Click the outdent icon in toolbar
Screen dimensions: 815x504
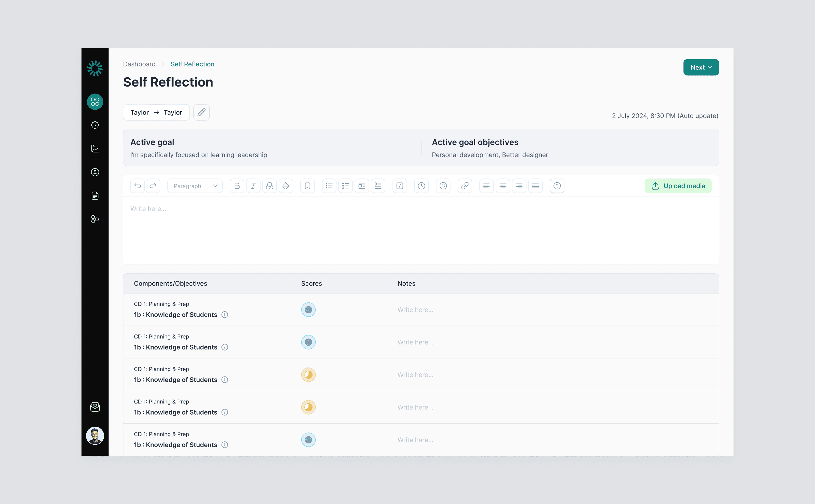[362, 186]
